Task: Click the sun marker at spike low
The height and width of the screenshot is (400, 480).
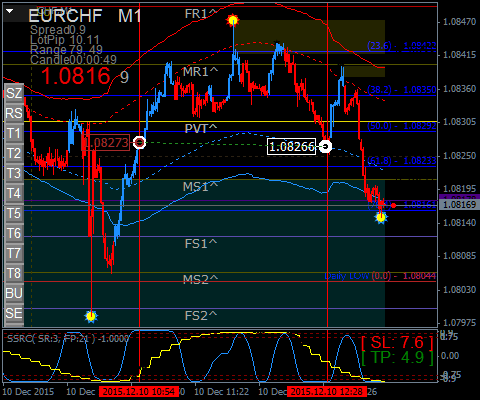Action: click(x=91, y=316)
